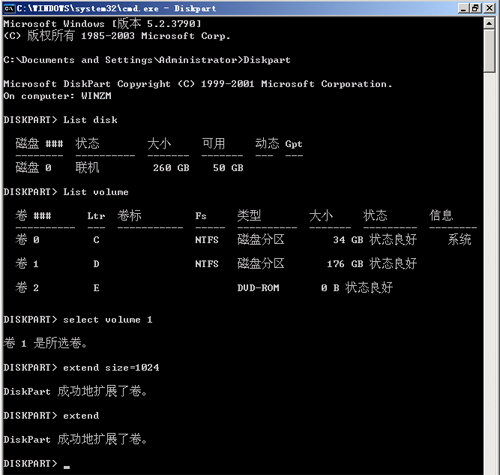Viewport: 500px width, 475px height.
Task: Click the cmd.exe system menu icon
Action: (9, 8)
